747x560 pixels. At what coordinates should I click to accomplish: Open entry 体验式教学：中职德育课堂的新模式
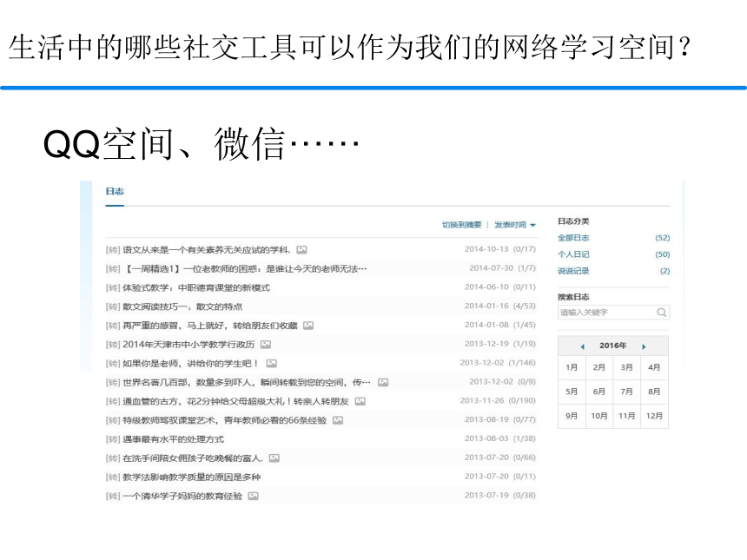click(x=196, y=287)
